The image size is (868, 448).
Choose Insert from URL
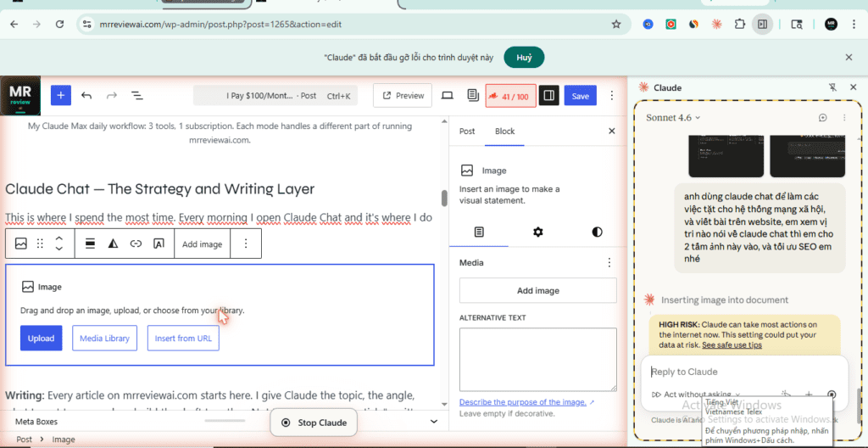coord(183,339)
